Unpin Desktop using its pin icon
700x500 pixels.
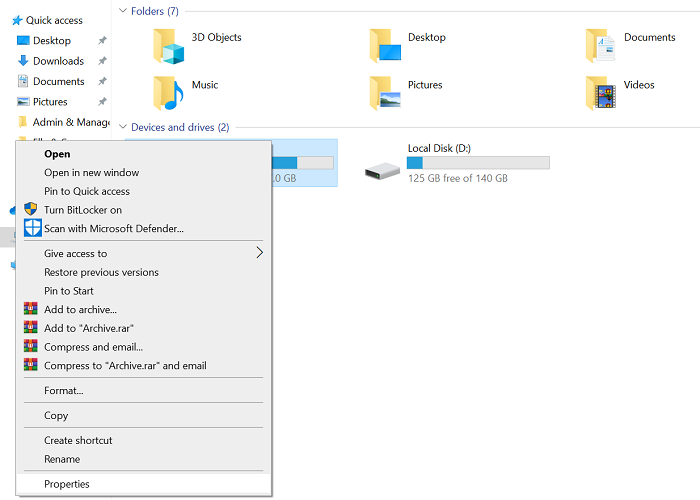102,41
